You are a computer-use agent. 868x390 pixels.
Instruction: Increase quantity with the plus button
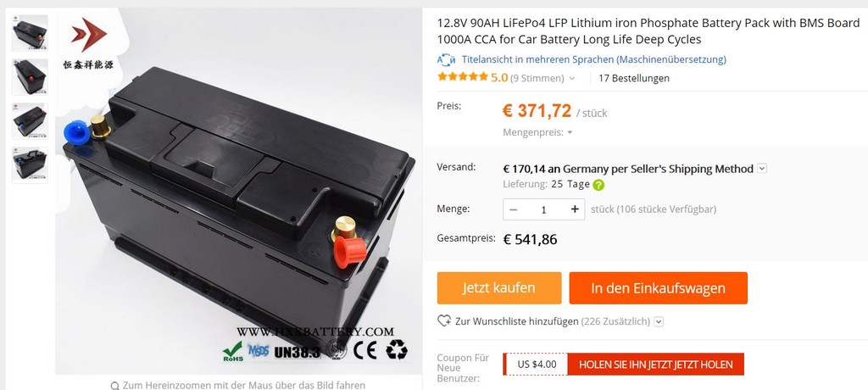click(x=575, y=209)
